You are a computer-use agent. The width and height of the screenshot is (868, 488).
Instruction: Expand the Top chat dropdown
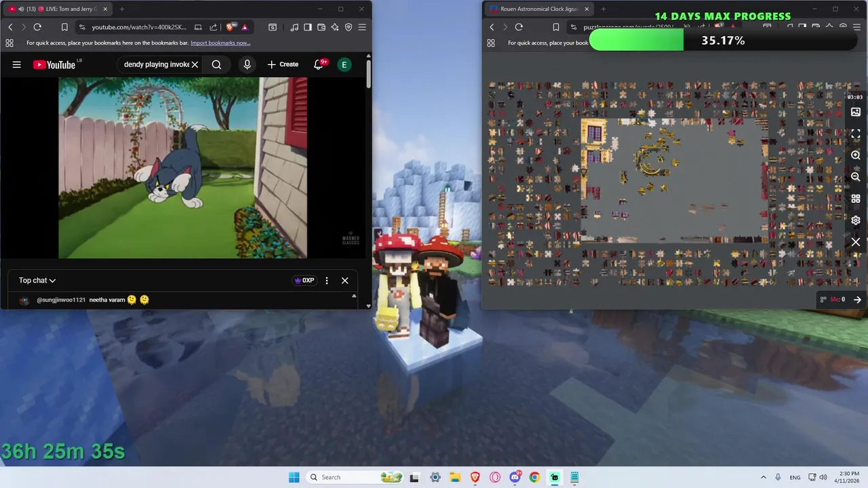coord(37,281)
